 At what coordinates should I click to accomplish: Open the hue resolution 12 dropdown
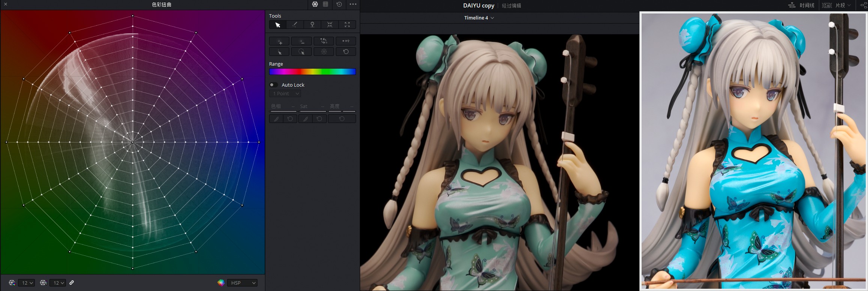coord(27,283)
